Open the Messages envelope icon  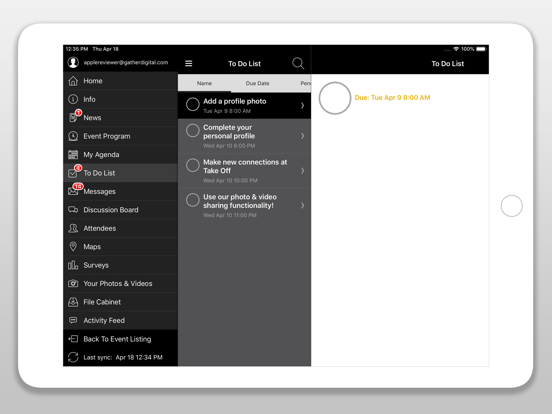tap(74, 190)
